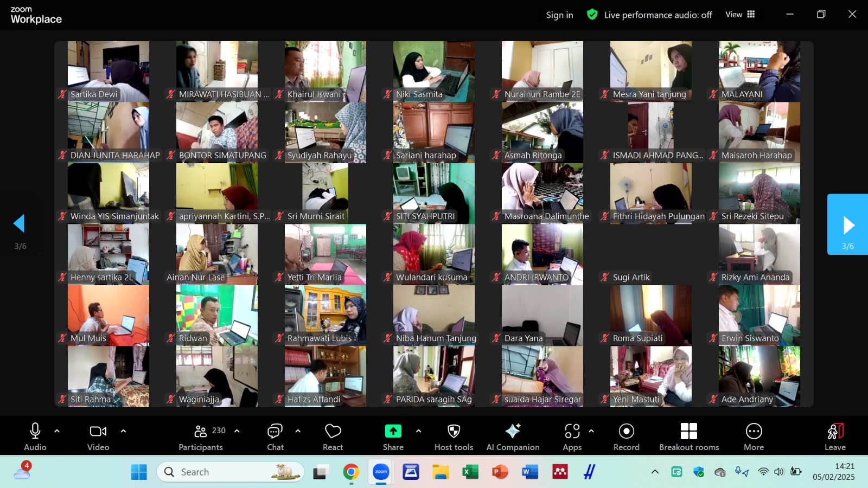Click the Erwin Siswanto name label
The height and width of the screenshot is (488, 868).
(750, 338)
